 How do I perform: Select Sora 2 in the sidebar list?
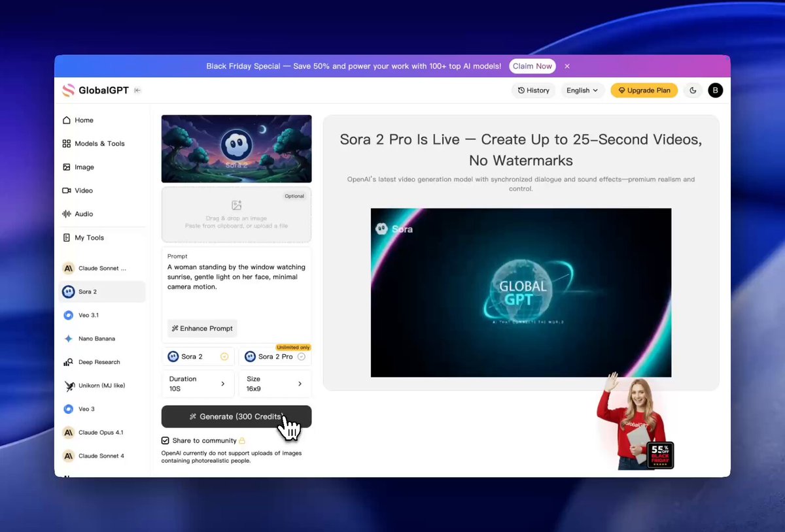coord(102,291)
